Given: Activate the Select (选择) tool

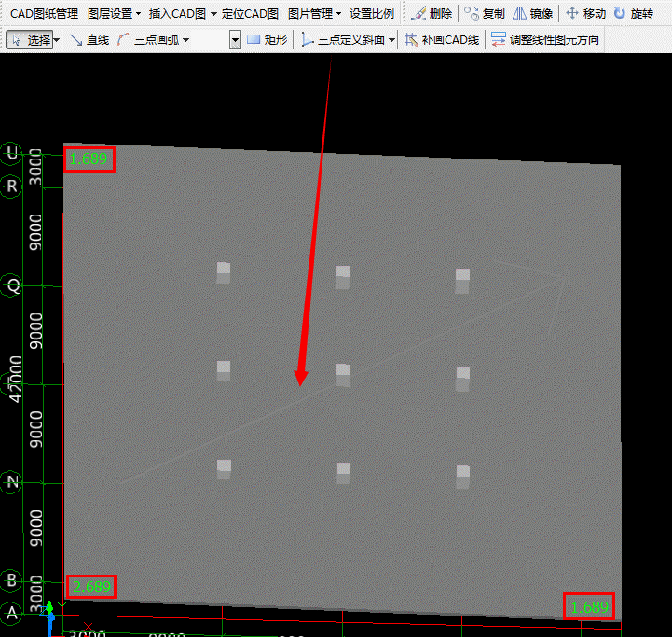Looking at the screenshot, I should [x=30, y=40].
